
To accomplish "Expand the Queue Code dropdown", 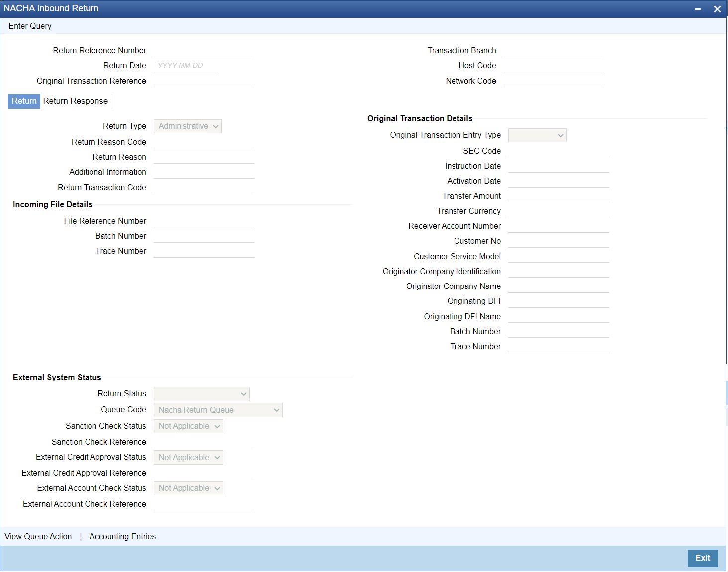I will coord(218,410).
